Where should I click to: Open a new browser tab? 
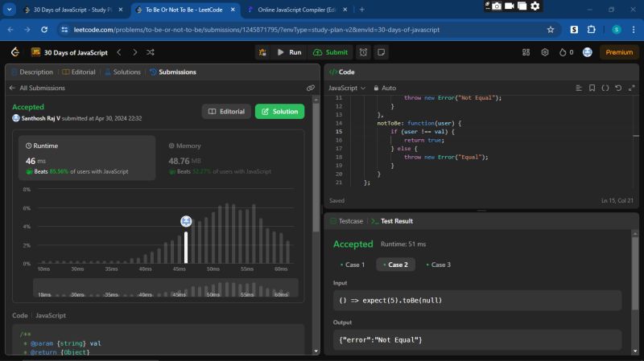point(361,10)
